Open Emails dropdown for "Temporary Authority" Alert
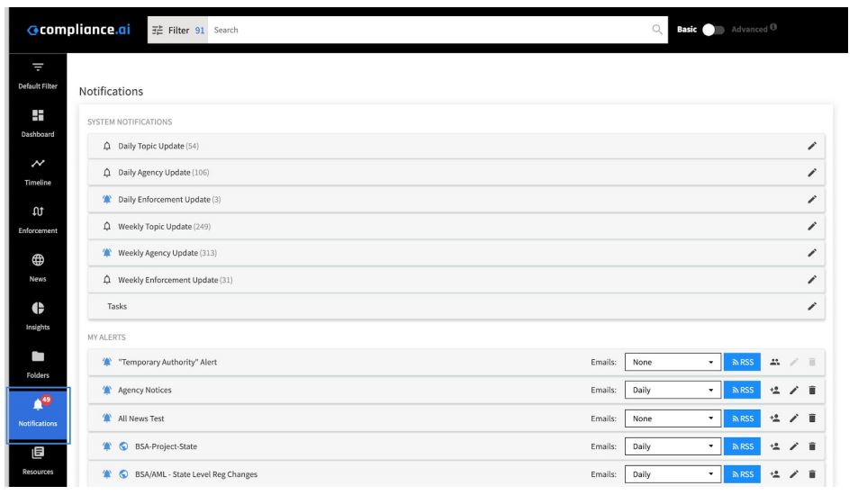The height and width of the screenshot is (504, 858). [x=673, y=363]
